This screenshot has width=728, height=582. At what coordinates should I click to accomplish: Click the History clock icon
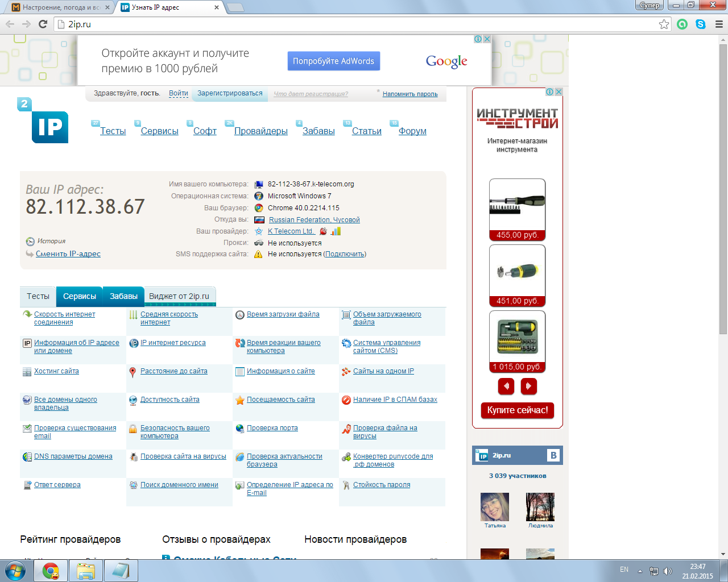click(x=30, y=242)
